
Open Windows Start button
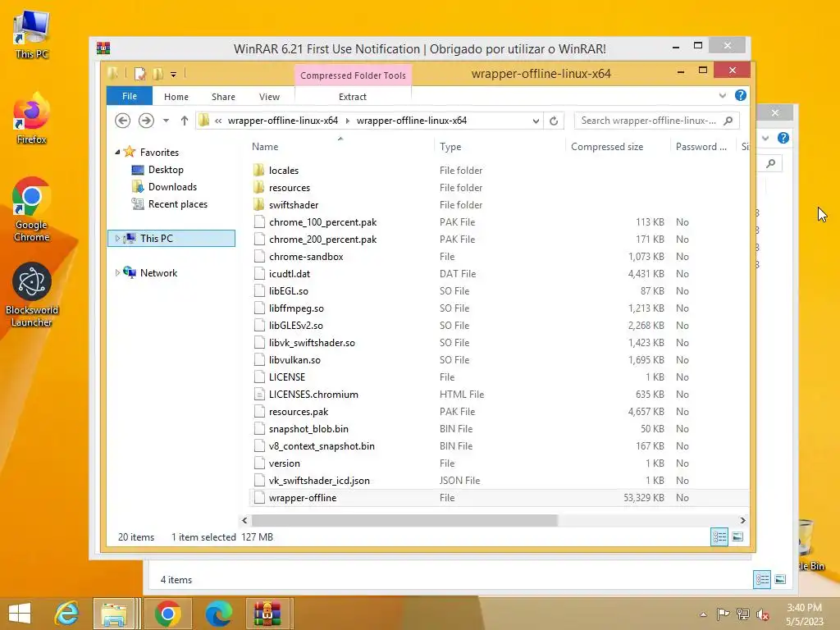20,614
